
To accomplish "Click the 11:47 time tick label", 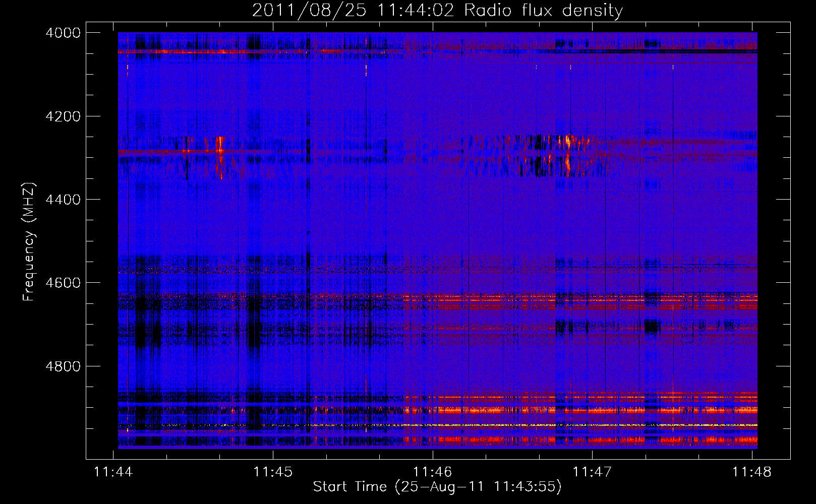I will click(592, 472).
